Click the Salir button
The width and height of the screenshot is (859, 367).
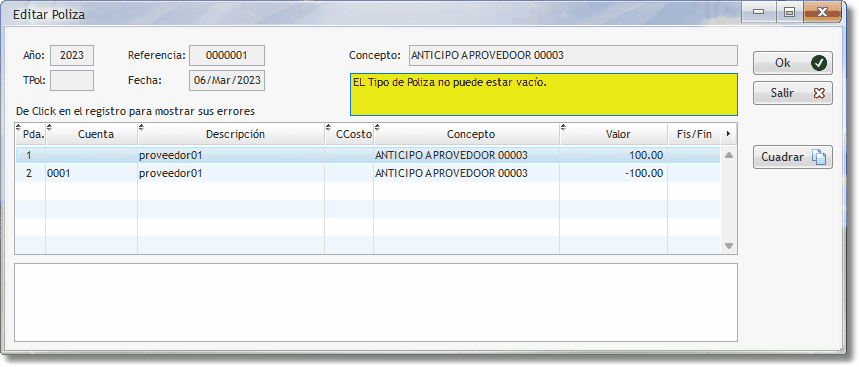[793, 93]
